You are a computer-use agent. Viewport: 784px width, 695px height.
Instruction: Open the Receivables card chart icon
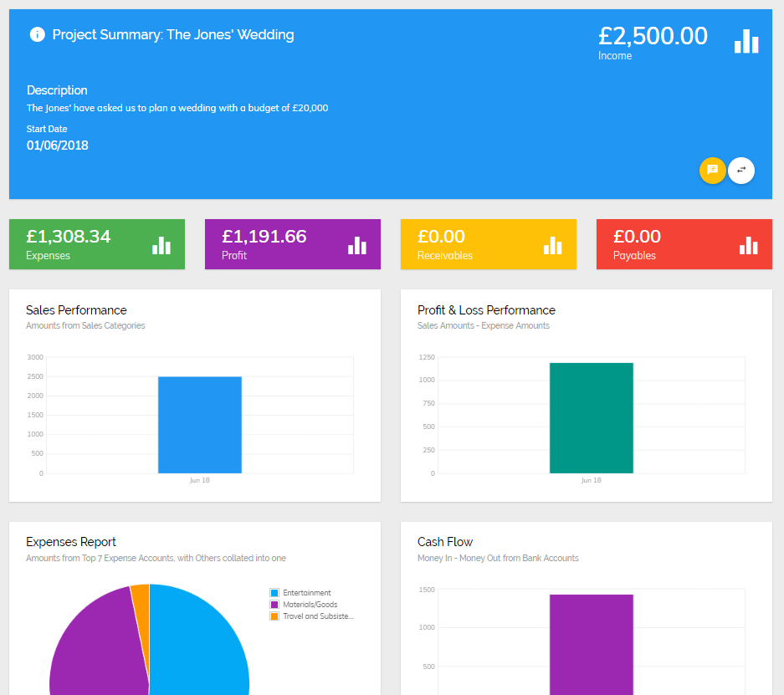553,245
